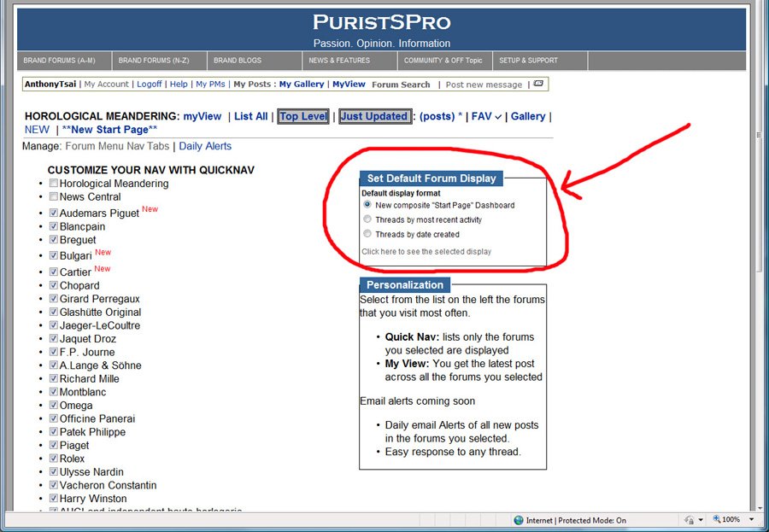Click here to see the selected display

[426, 251]
